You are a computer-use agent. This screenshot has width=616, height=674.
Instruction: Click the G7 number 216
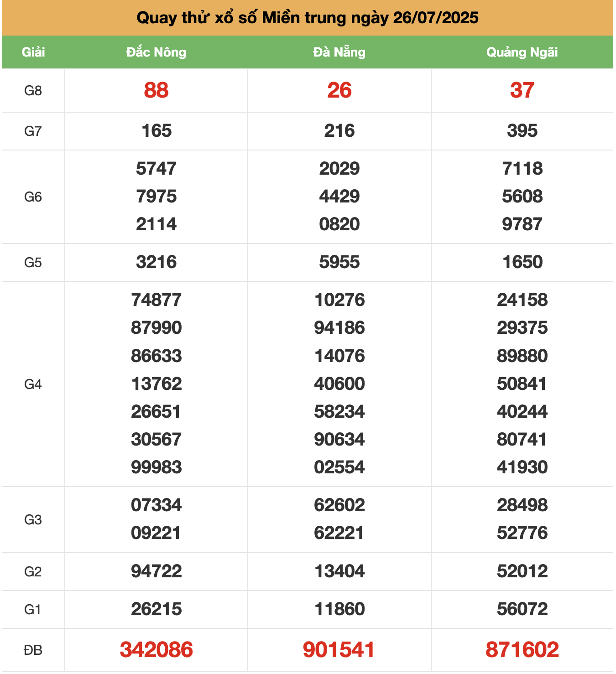point(339,131)
